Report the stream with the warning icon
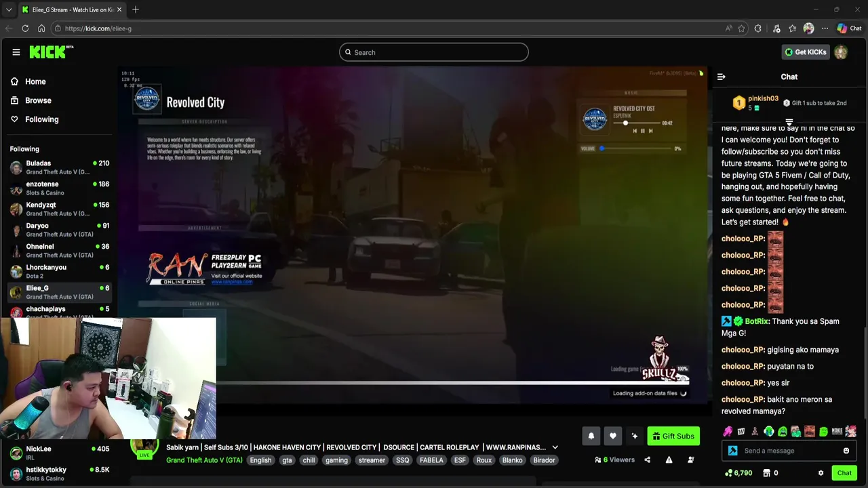The height and width of the screenshot is (488, 868). 669,460
